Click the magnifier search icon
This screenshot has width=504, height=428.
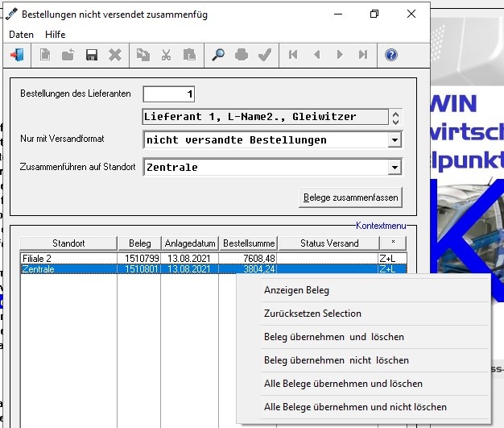[x=218, y=55]
